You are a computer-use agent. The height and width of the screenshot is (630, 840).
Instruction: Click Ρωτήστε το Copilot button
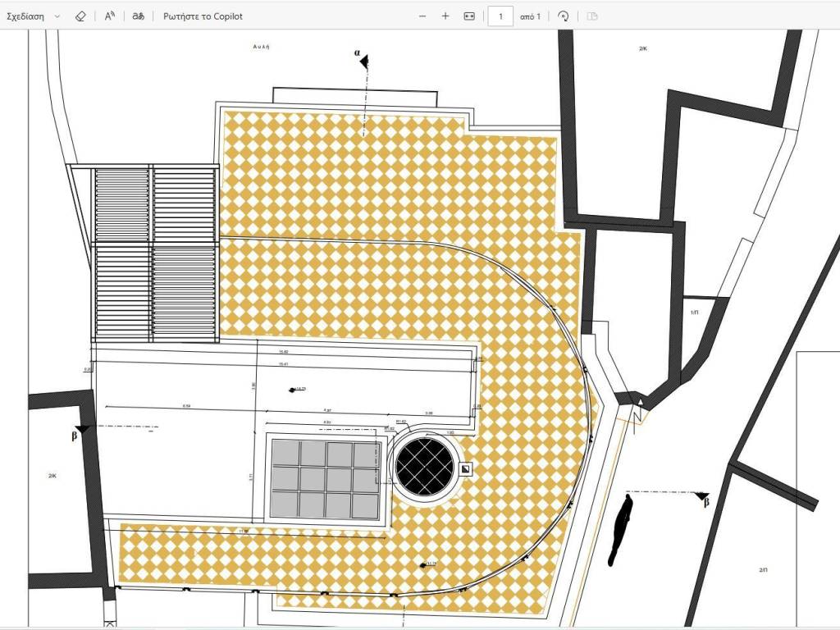pyautogui.click(x=203, y=16)
